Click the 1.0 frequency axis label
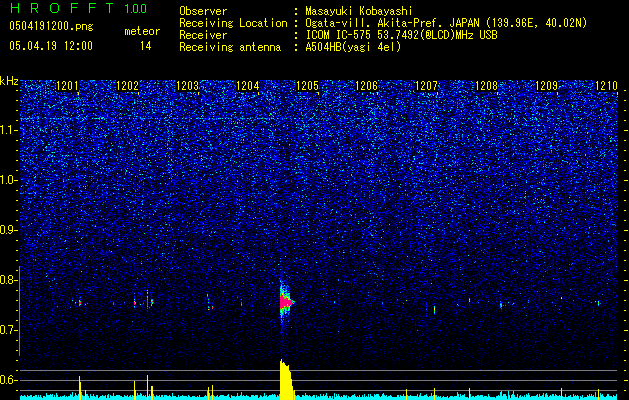The width and height of the screenshot is (629, 400). pyautogui.click(x=8, y=180)
